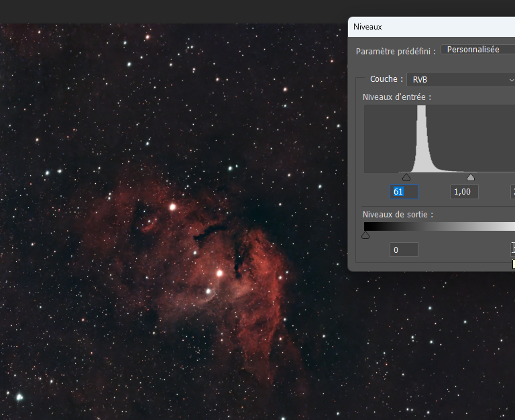
Task: Click the midtone gamma slider triangle under the histogram
Action: tap(471, 178)
